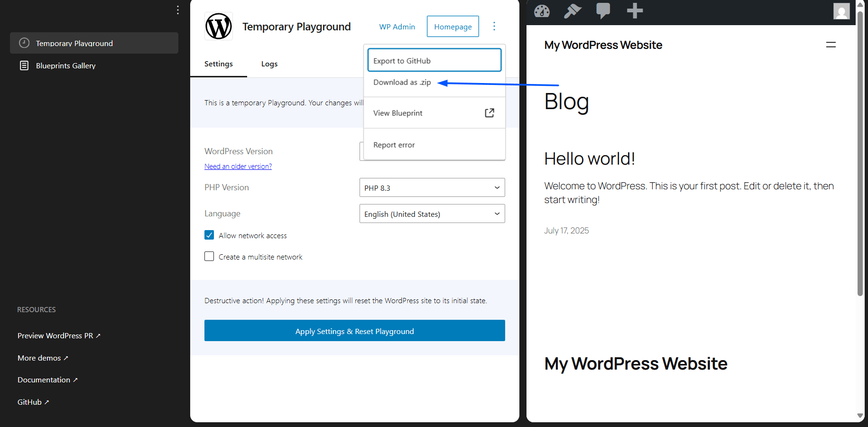Click the July 17, 2025 post date

point(567,231)
